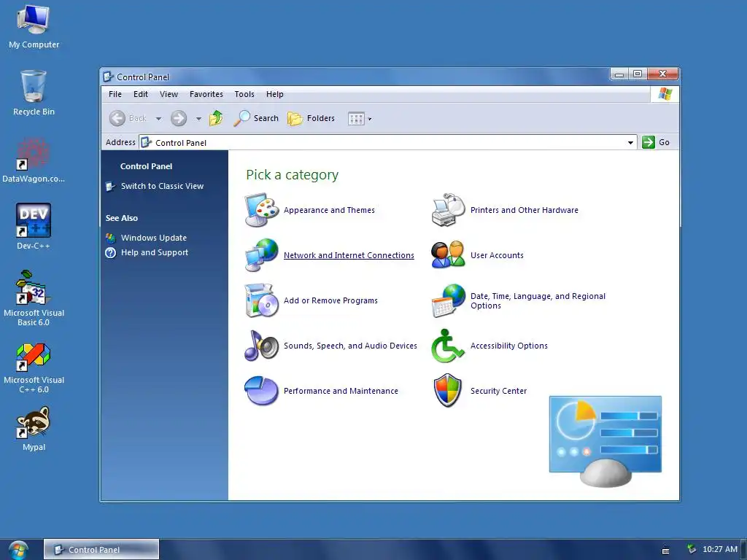Select the DataWagon.co shortcut on desktop
Image resolution: width=747 pixels, height=560 pixels.
click(34, 160)
